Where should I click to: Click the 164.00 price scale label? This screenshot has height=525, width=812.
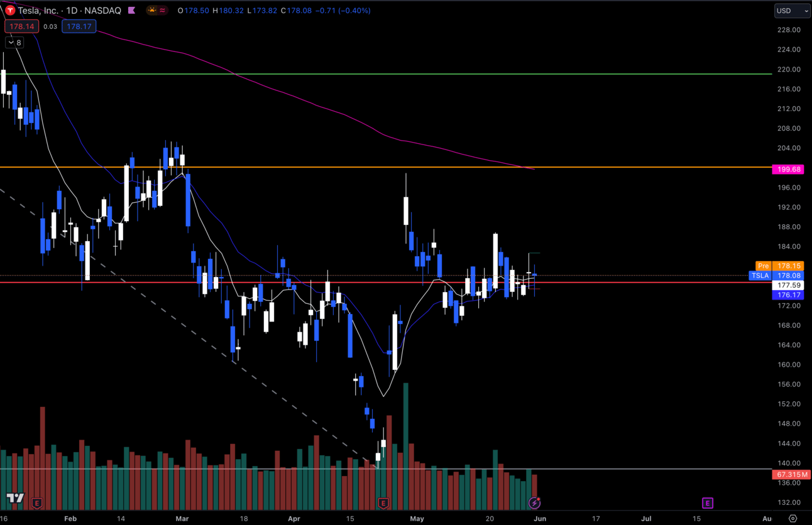coord(788,345)
